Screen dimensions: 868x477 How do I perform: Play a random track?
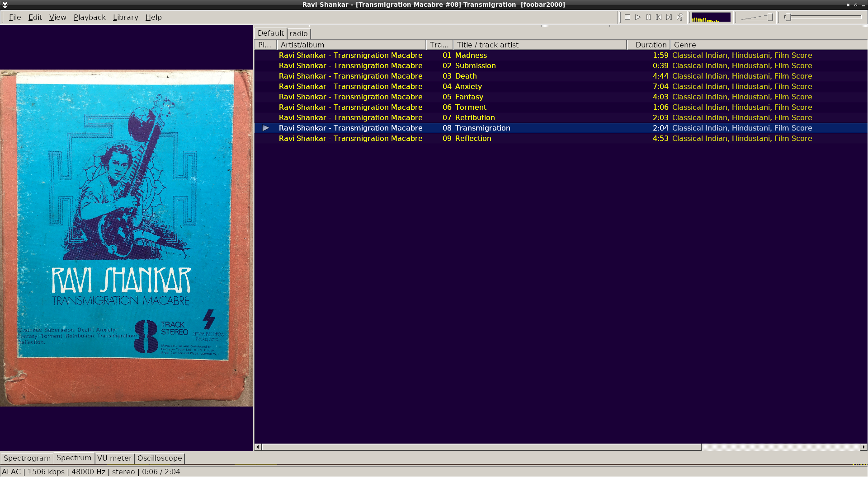pos(679,17)
